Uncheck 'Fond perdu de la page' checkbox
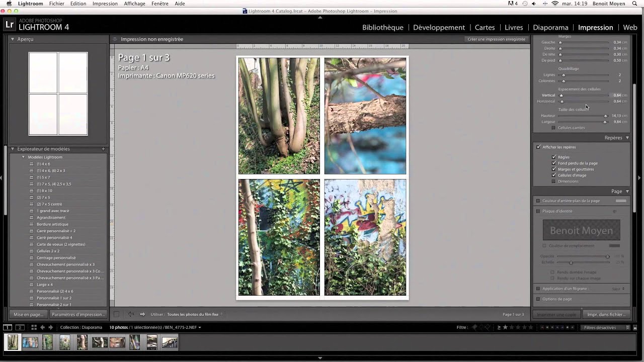 click(554, 163)
